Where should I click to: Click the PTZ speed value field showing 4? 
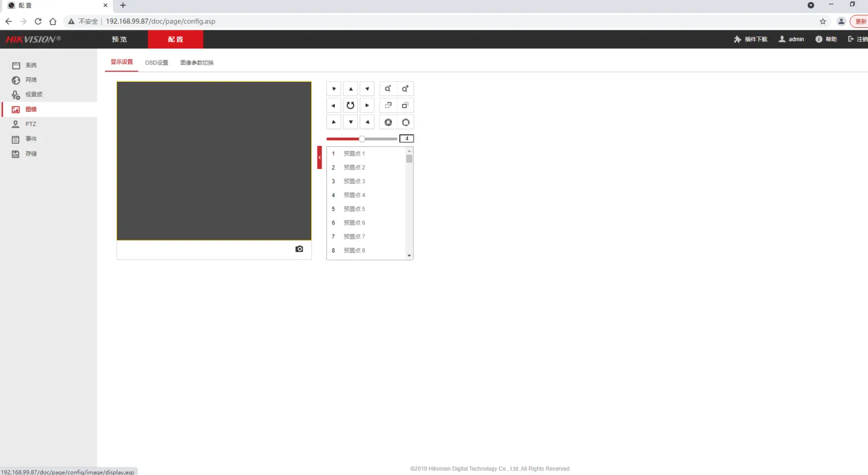[x=407, y=139]
